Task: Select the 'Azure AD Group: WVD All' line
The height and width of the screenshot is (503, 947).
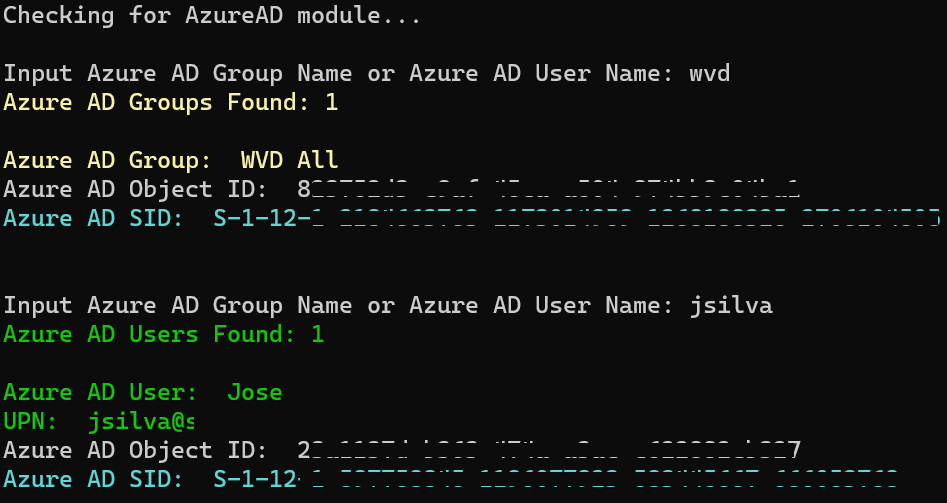Action: [x=170, y=161]
